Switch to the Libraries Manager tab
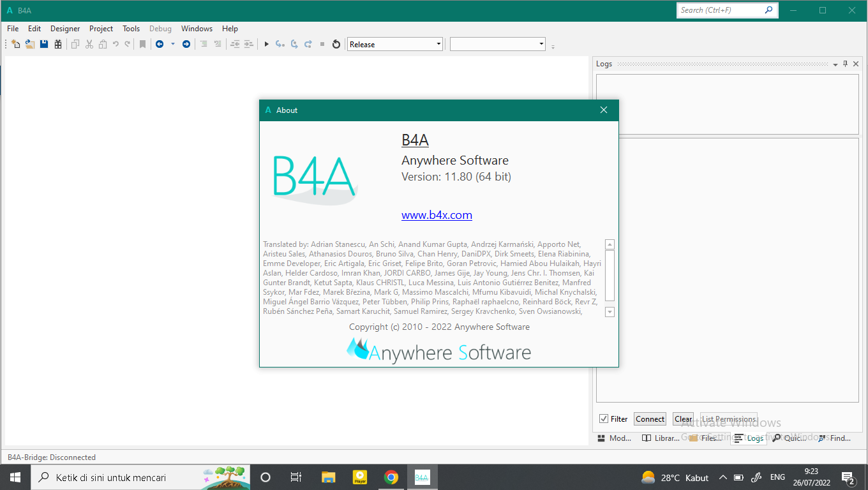This screenshot has height=490, width=868. pyautogui.click(x=661, y=438)
